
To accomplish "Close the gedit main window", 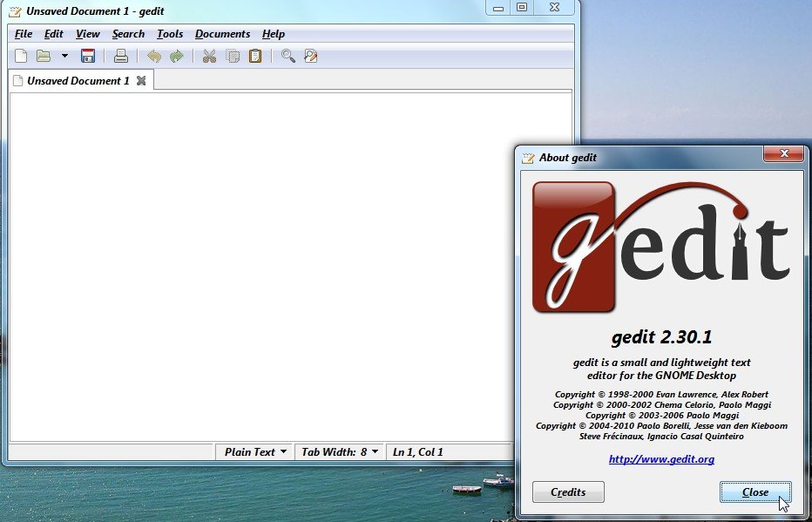I will point(554,7).
